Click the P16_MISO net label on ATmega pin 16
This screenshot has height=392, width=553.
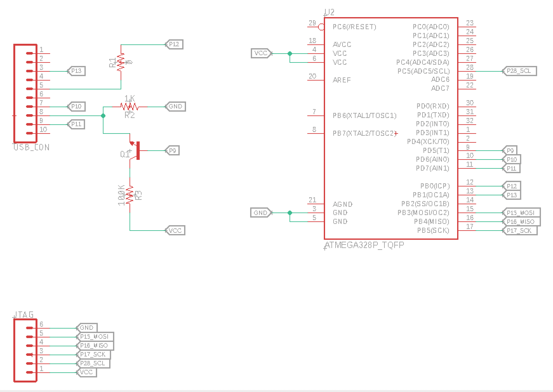[x=521, y=222]
